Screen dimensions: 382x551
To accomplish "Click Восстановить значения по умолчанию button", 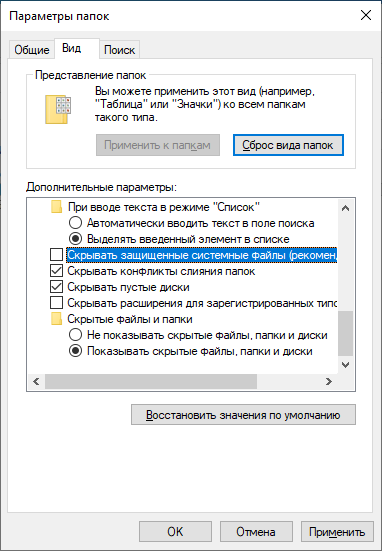I will click(x=243, y=415).
